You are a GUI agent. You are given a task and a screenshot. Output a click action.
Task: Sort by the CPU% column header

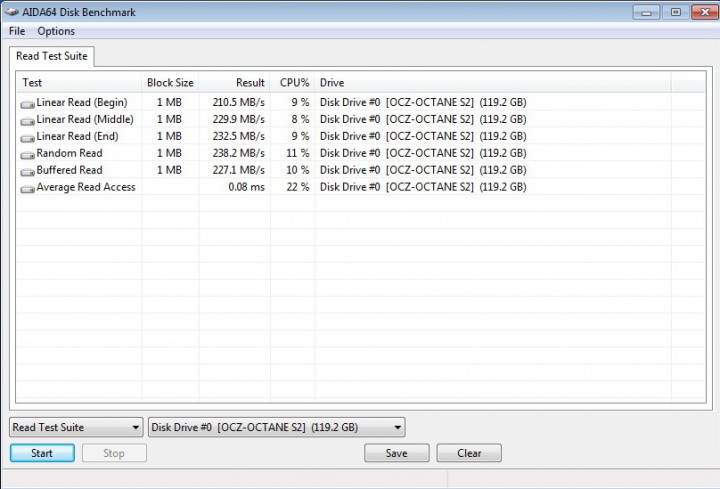point(293,83)
